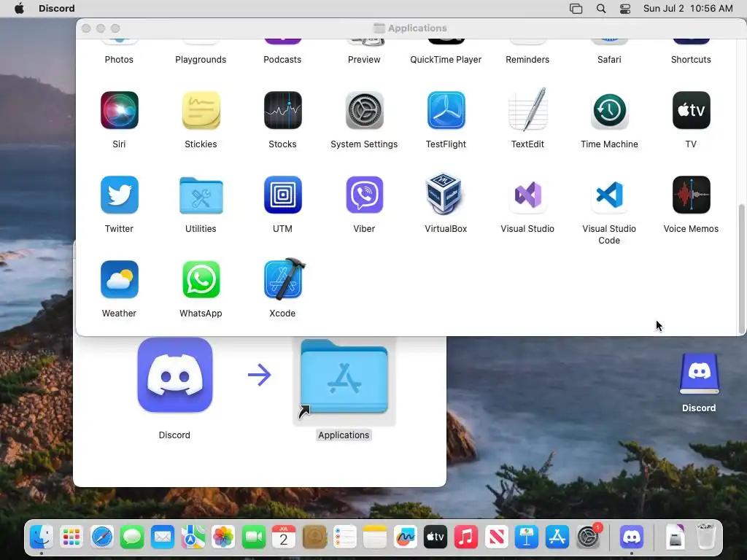The width and height of the screenshot is (747, 560).
Task: Open the Viber app icon
Action: 365,195
